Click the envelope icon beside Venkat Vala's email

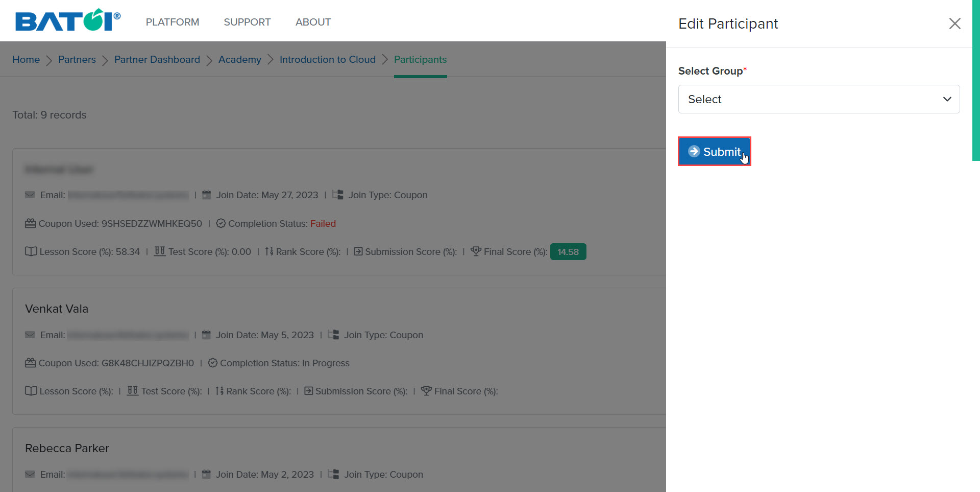[x=30, y=335]
